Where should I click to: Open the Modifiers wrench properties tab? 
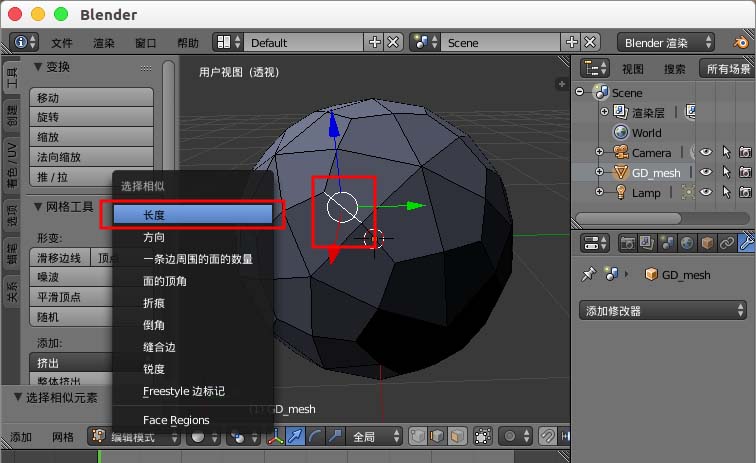click(x=746, y=243)
